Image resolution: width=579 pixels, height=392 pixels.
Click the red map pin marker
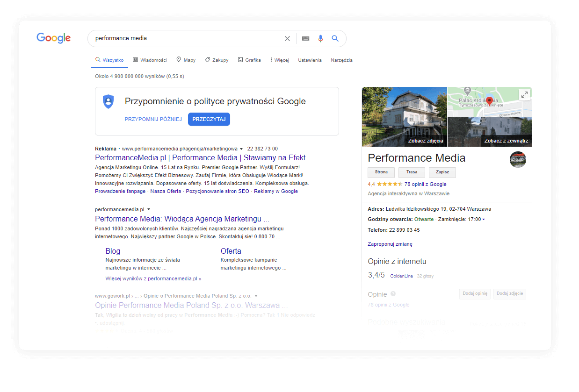point(489,101)
